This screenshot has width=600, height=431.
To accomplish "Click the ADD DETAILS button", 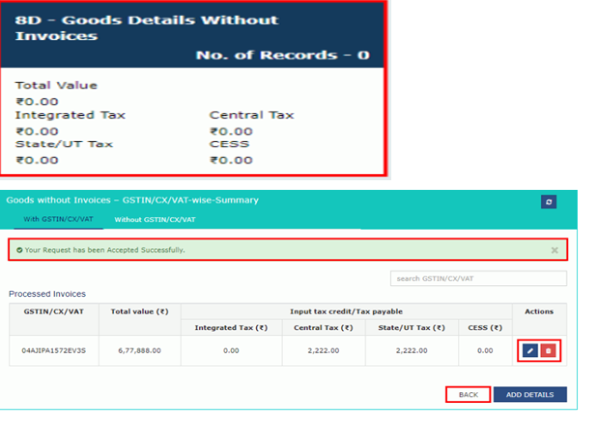I will (x=530, y=394).
